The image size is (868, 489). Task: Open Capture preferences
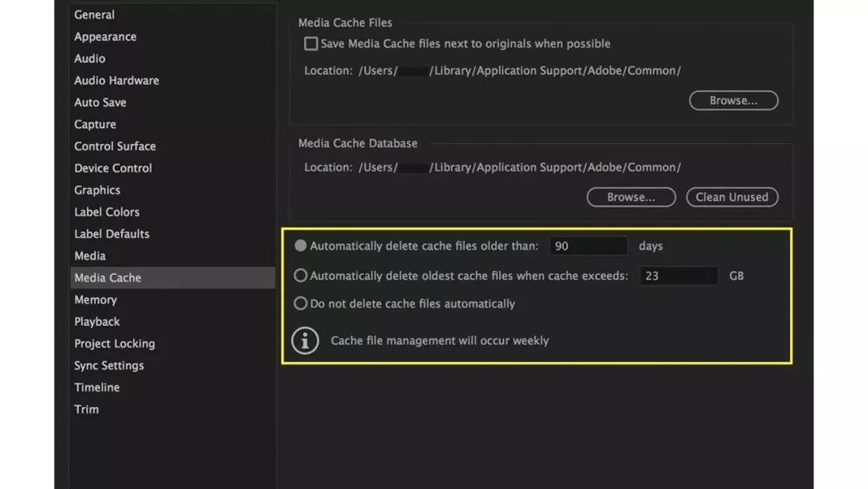pyautogui.click(x=95, y=125)
